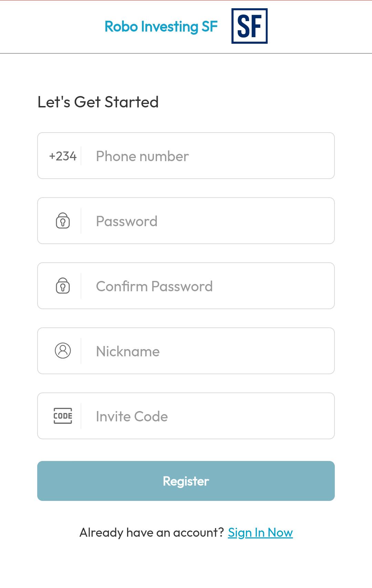Click the horizontal divider line under the header
Viewport: 372px width, 588px height.
tap(186, 53)
